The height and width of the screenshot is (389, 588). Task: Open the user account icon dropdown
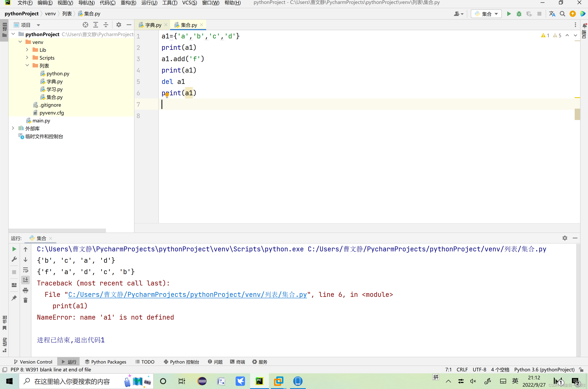458,14
